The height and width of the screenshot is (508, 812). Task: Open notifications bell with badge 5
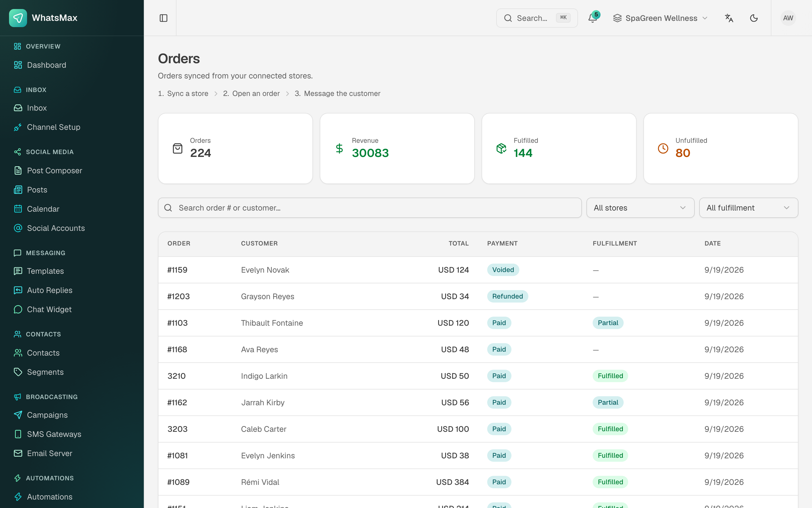point(593,18)
